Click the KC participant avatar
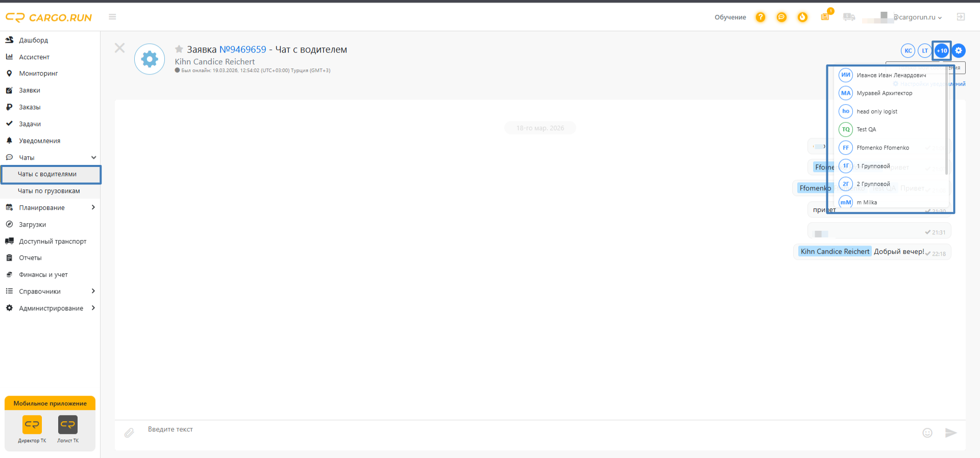This screenshot has height=458, width=980. 908,51
